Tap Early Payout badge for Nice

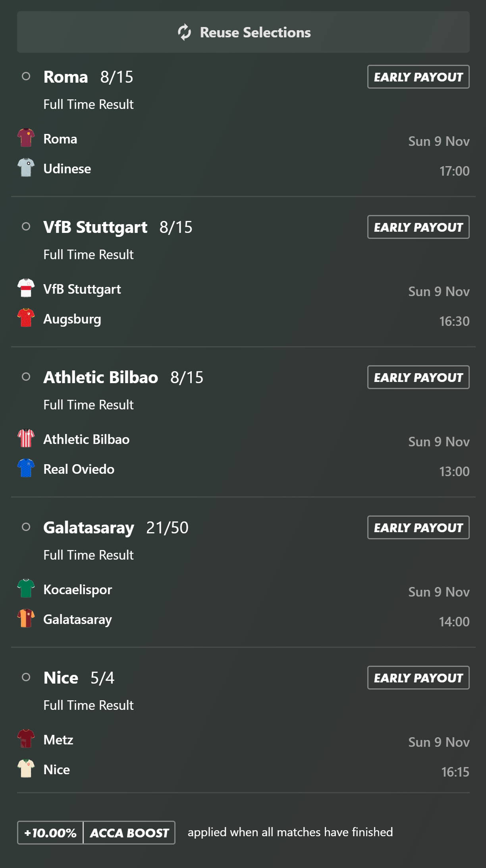coord(418,678)
